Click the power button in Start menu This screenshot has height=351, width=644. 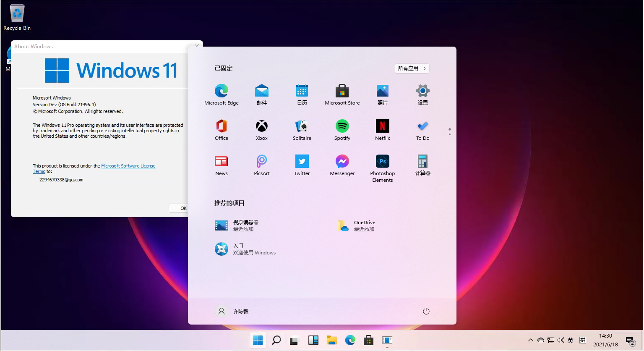pos(426,311)
